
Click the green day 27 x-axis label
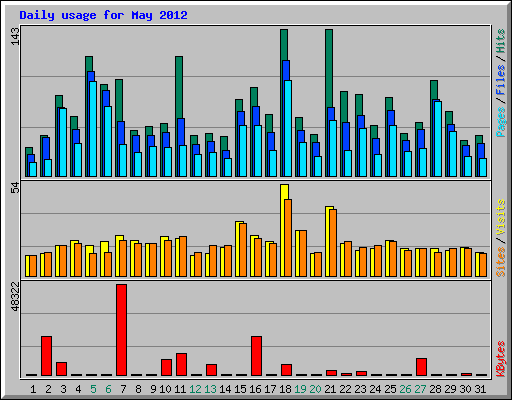420,389
